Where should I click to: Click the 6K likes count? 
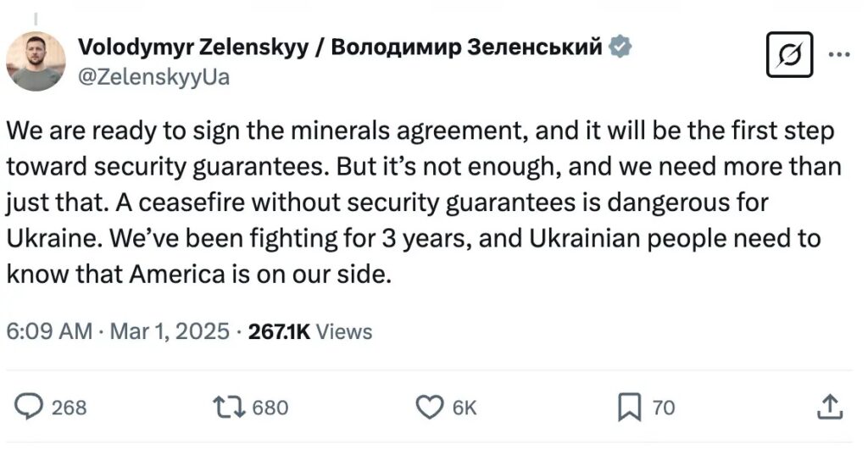(465, 408)
